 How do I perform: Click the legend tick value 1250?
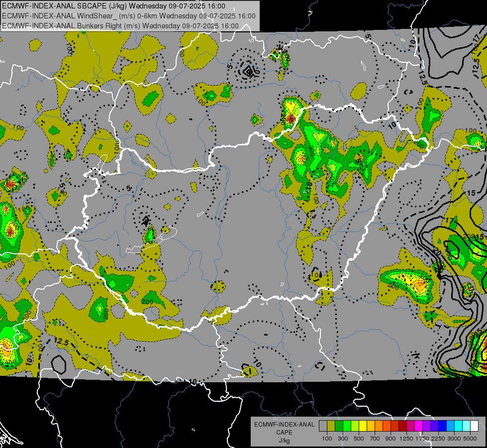(406, 439)
